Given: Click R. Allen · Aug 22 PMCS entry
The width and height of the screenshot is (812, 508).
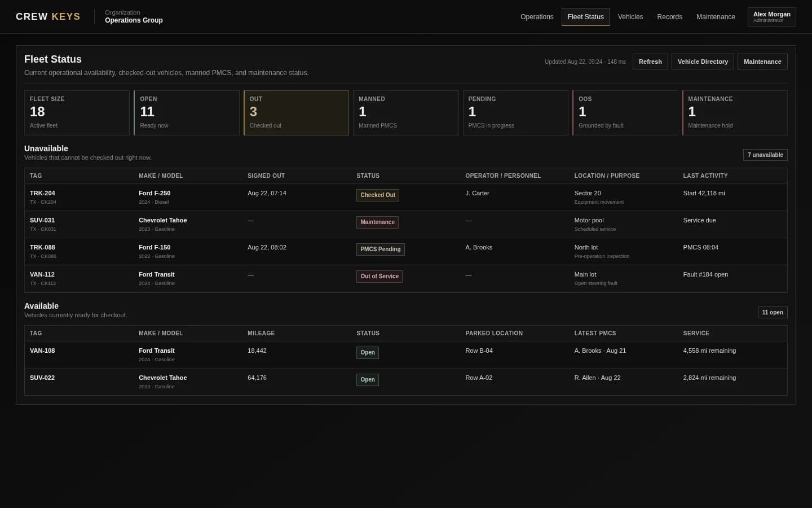Looking at the screenshot, I should [597, 378].
